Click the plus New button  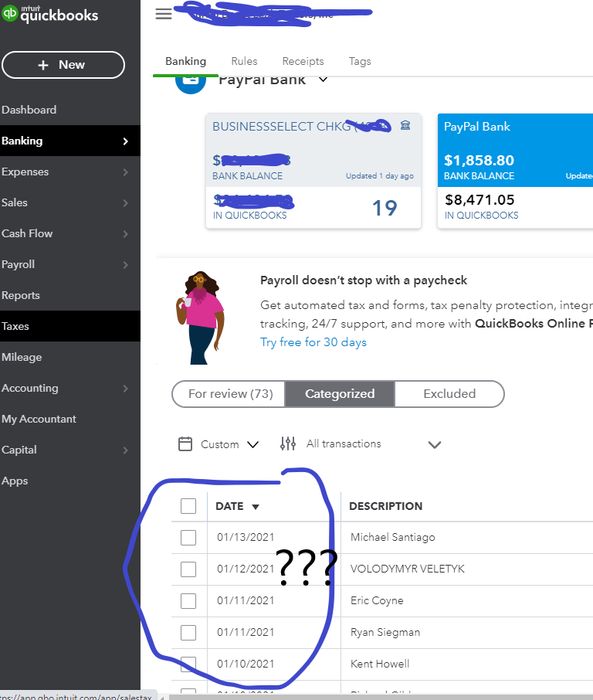(x=63, y=65)
